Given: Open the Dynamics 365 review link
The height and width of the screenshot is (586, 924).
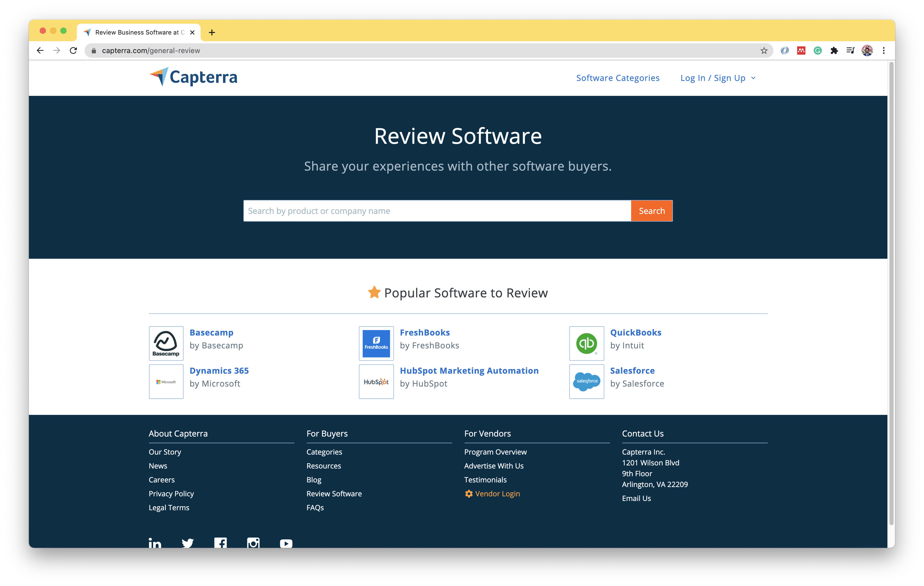Looking at the screenshot, I should pyautogui.click(x=219, y=371).
